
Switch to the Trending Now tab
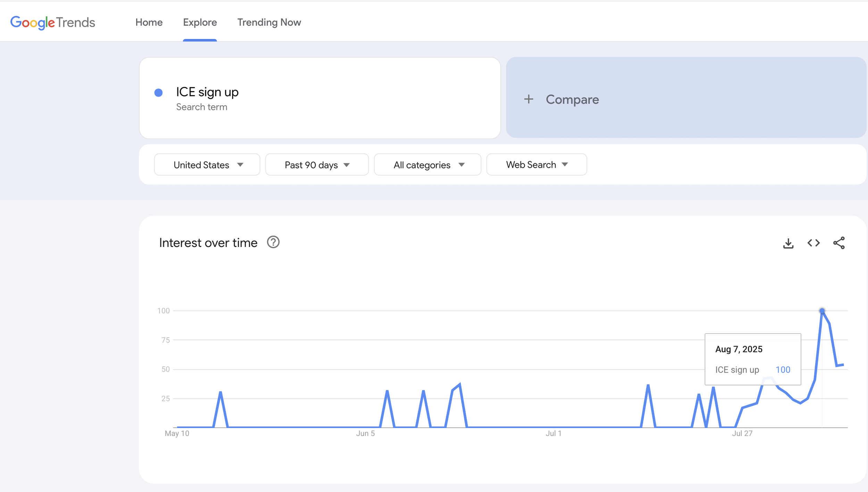tap(269, 23)
